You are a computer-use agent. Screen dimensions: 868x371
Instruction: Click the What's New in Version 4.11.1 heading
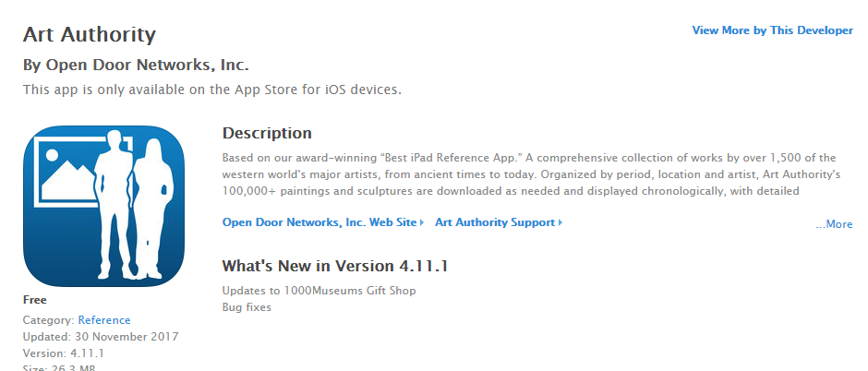(x=335, y=266)
